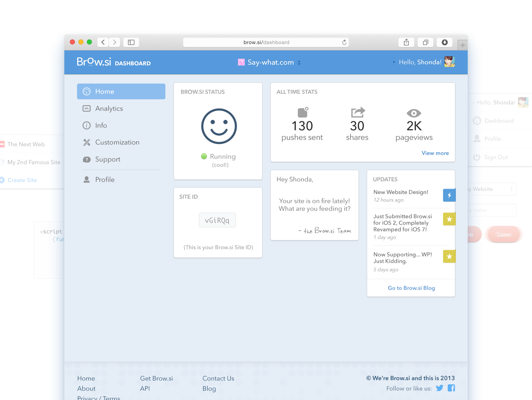
Task: Click the shares arrow icon
Action: click(358, 112)
